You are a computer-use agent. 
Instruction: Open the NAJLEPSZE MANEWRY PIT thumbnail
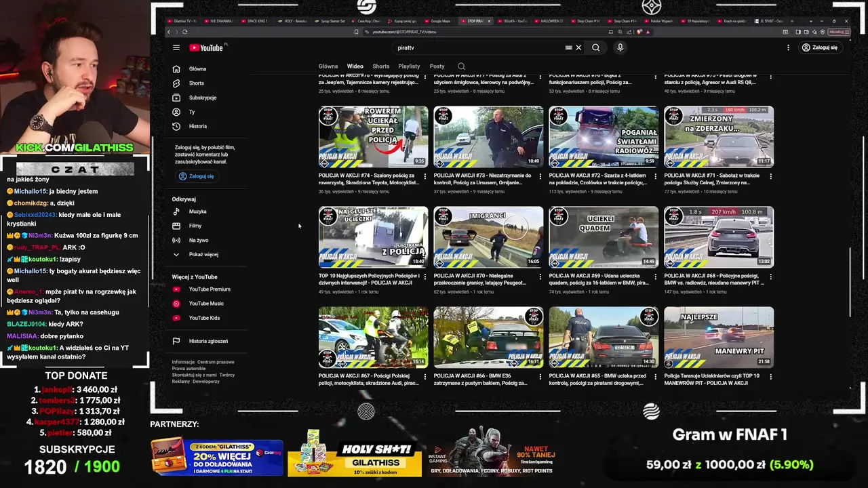(719, 338)
